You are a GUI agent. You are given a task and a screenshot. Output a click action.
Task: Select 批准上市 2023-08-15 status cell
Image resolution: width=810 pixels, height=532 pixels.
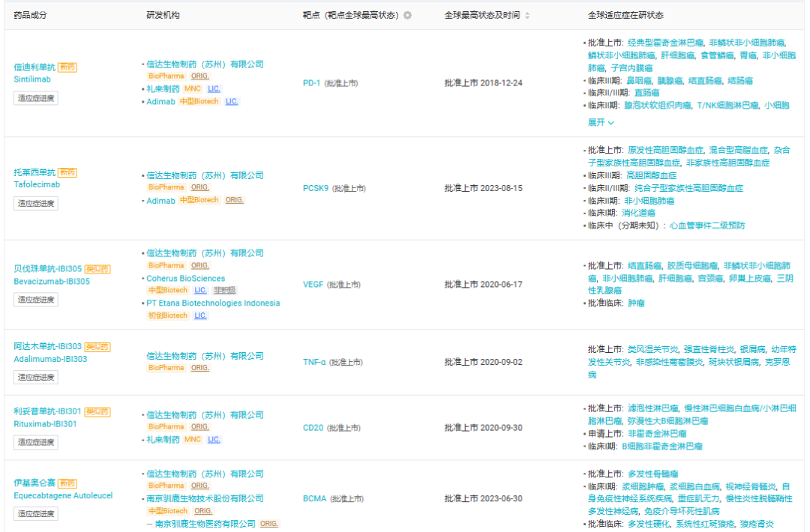click(x=483, y=188)
